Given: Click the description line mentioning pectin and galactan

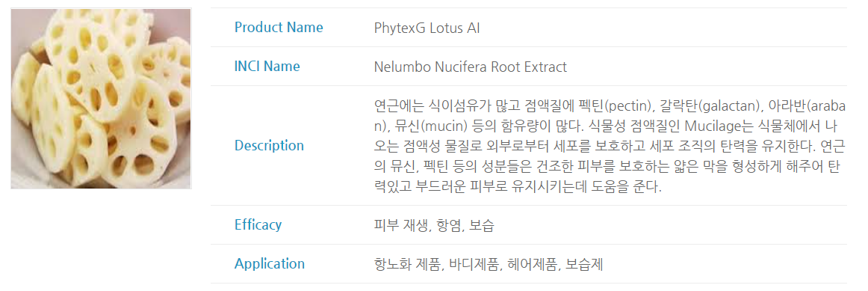Looking at the screenshot, I should point(610,105).
